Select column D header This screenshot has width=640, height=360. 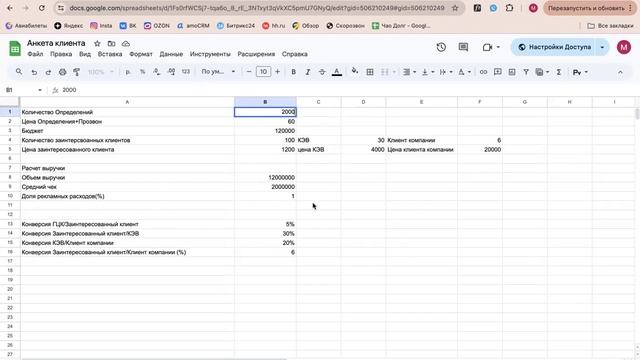click(x=363, y=102)
